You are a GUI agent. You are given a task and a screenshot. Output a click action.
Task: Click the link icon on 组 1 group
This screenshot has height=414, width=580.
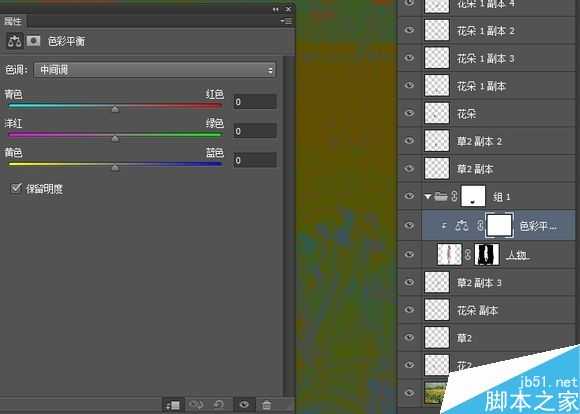click(454, 196)
